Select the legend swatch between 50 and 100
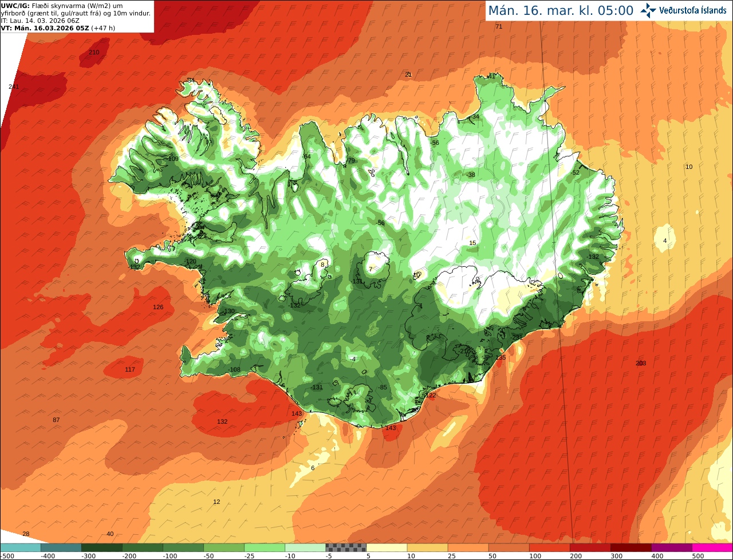This screenshot has width=733, height=560. (x=508, y=547)
